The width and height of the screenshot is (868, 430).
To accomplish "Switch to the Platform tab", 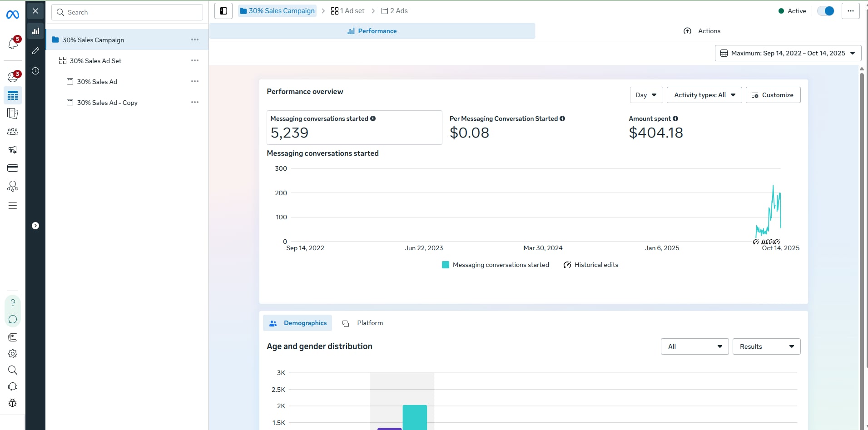I will [363, 323].
